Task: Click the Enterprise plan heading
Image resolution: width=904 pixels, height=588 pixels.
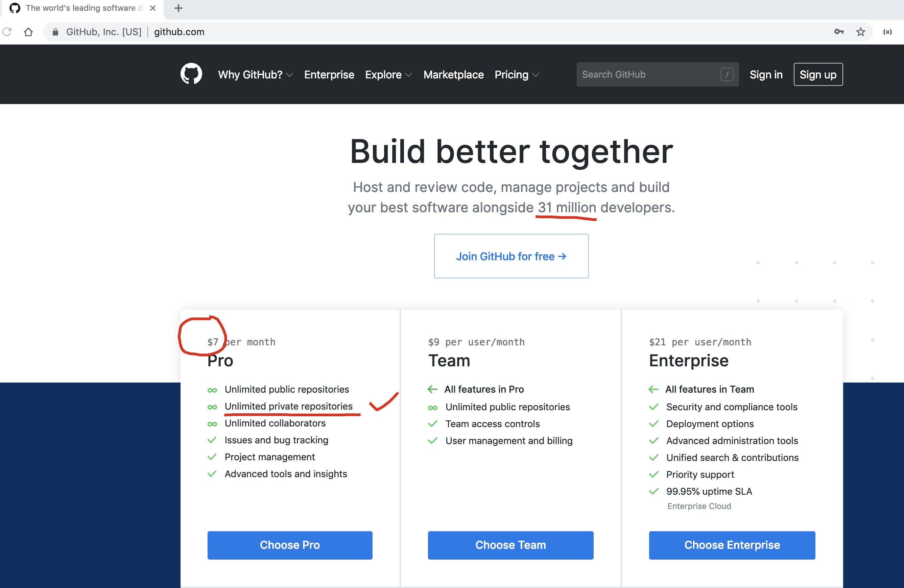Action: pyautogui.click(x=689, y=361)
